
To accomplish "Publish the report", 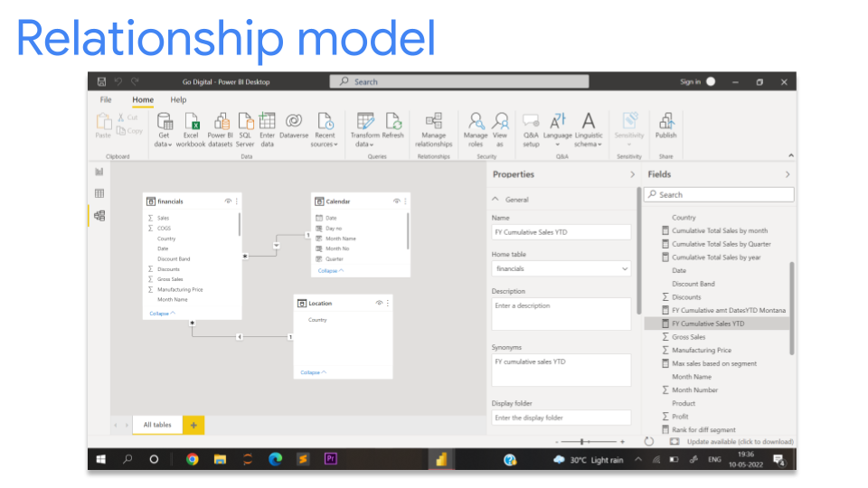I will click(x=666, y=126).
